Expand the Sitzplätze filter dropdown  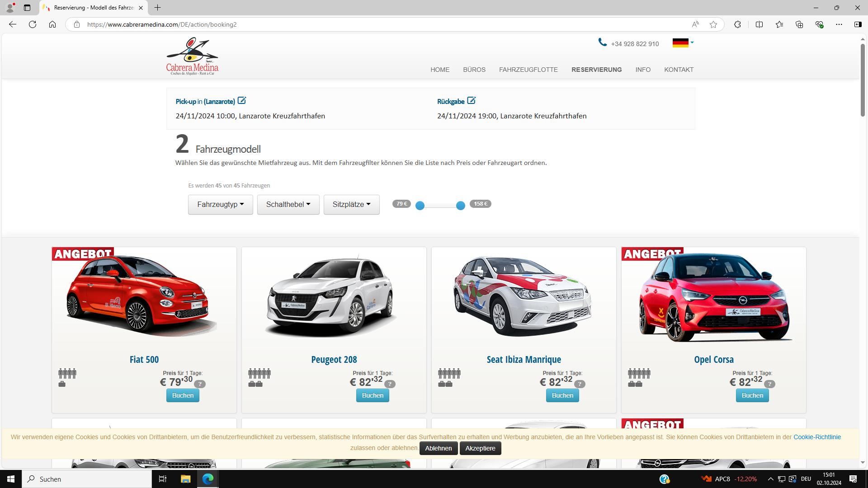(x=351, y=205)
